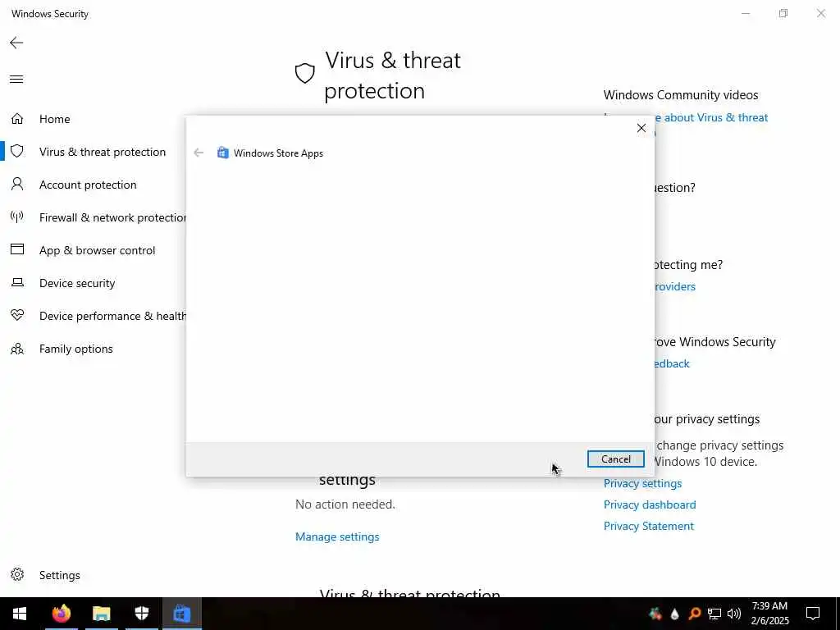840x630 pixels.
Task: Open Firewall & network protection
Action: tap(112, 217)
